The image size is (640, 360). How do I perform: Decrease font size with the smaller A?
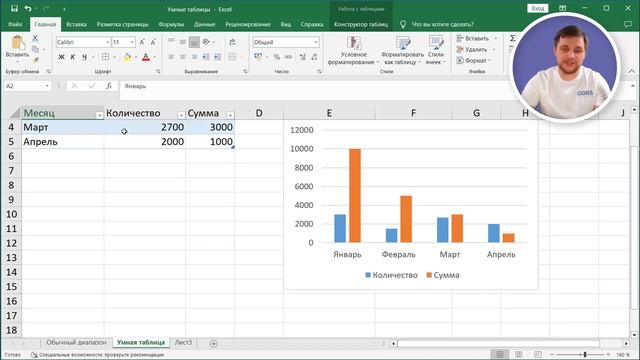(x=153, y=42)
